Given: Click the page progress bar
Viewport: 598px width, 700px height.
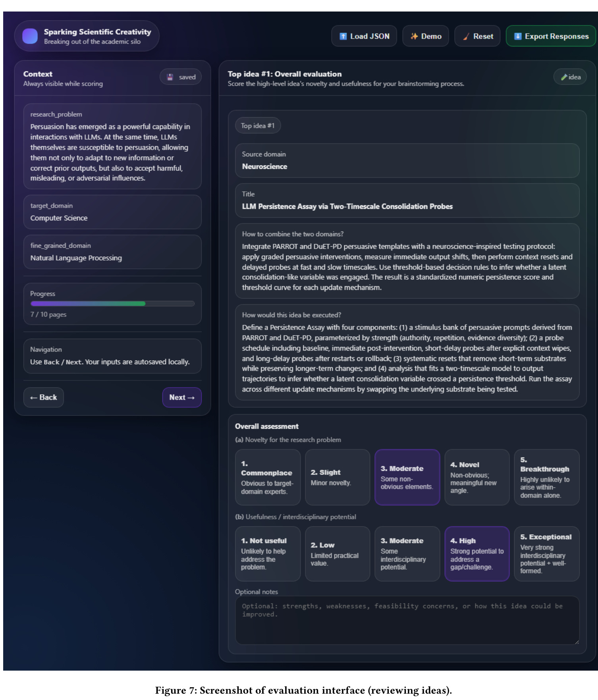Looking at the screenshot, I should (x=112, y=304).
